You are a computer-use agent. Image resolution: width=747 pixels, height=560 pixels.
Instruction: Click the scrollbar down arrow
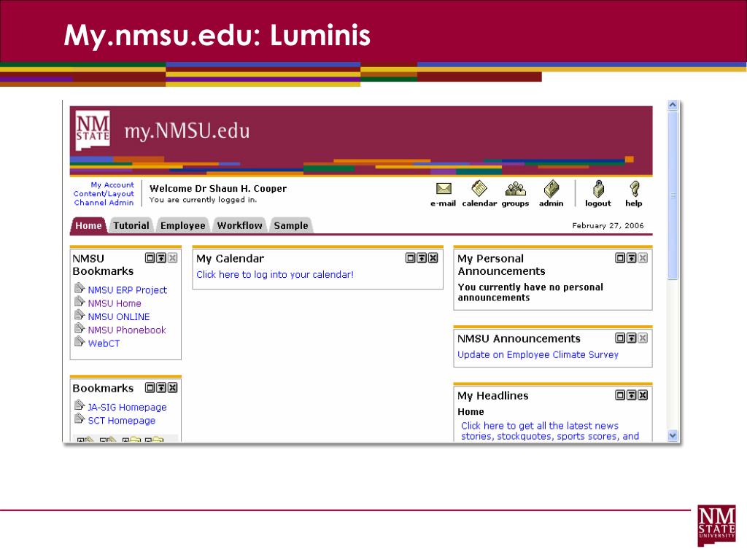tap(673, 435)
